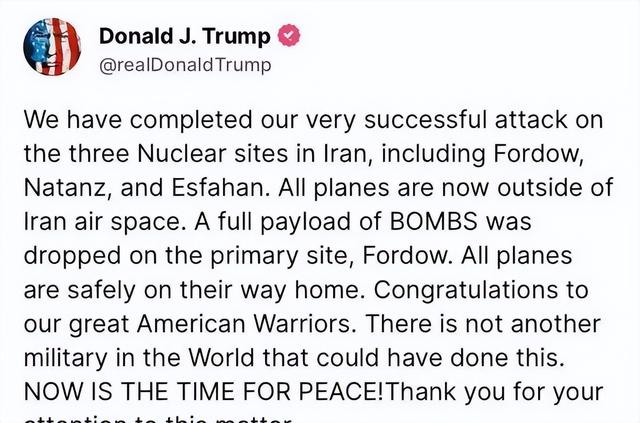The image size is (640, 423).
Task: Select the phrase NOW IS THE TIME FOR PEACE!
Action: (x=204, y=392)
